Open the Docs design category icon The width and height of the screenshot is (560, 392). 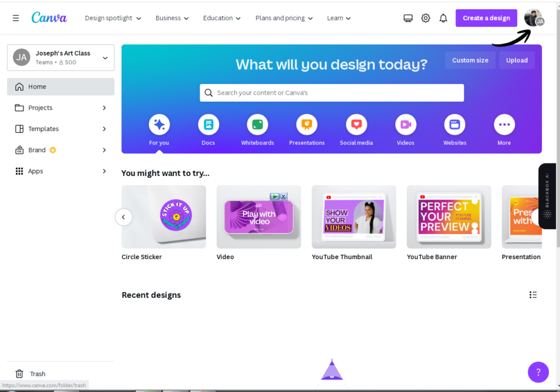208,125
